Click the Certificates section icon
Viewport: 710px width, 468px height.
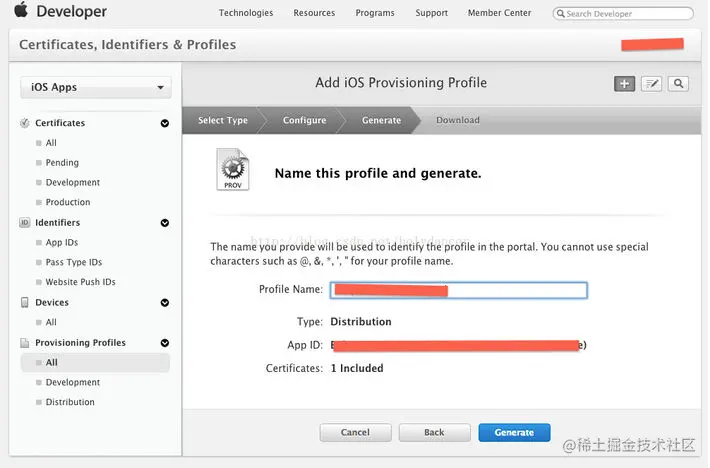[x=25, y=123]
